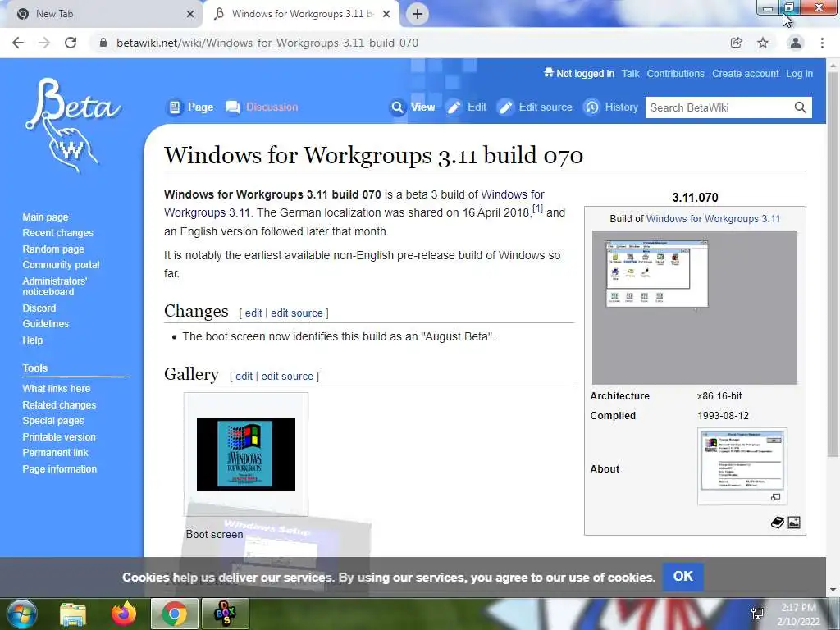Open the Talk link
Viewport: 840px width, 630px height.
point(630,73)
